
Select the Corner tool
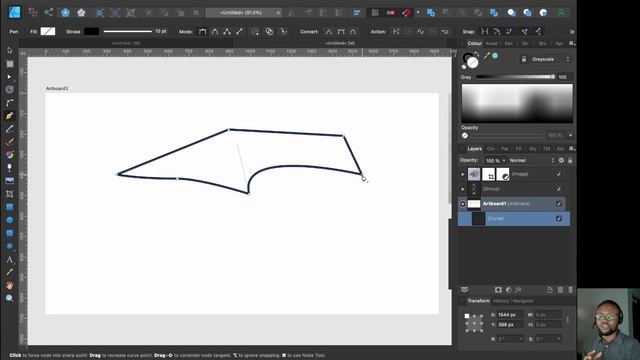point(10,102)
